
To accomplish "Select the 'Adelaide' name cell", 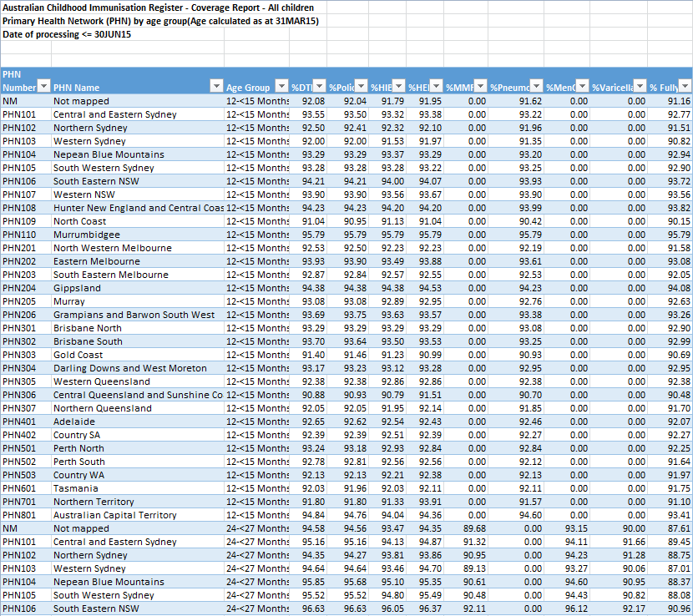I will [x=138, y=422].
